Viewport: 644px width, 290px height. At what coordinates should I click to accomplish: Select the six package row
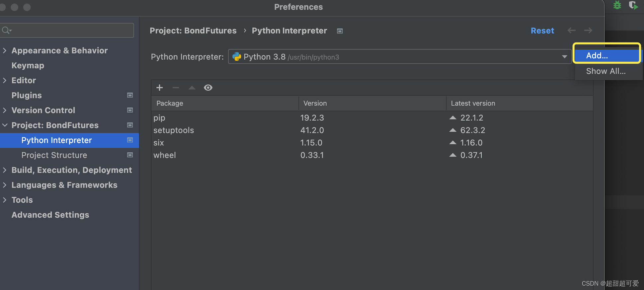click(372, 142)
